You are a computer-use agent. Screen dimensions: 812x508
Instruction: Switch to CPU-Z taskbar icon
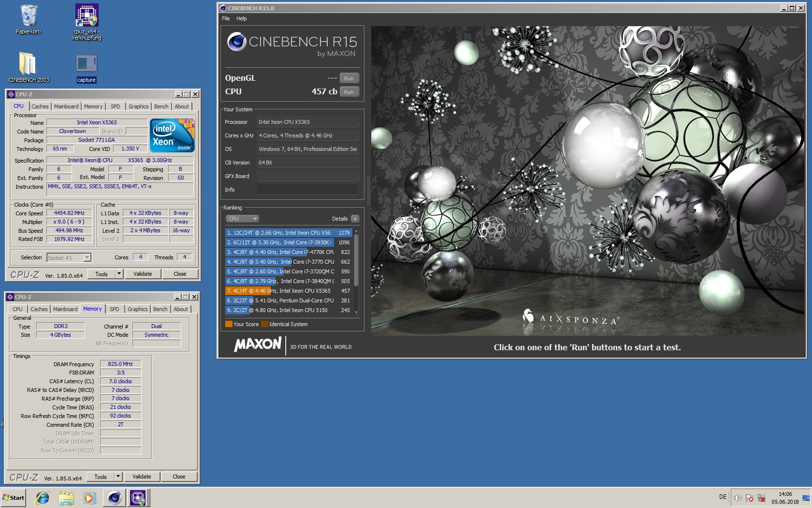[x=138, y=498]
